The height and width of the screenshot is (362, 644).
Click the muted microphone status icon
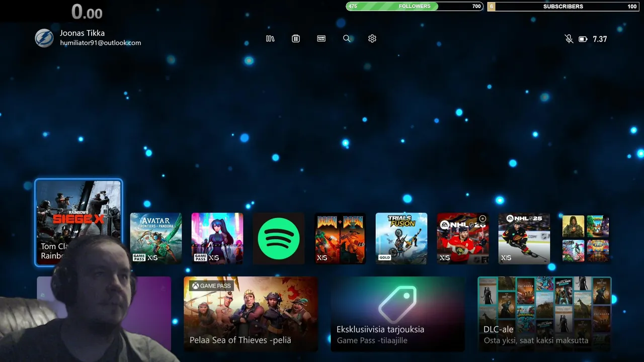pyautogui.click(x=569, y=39)
